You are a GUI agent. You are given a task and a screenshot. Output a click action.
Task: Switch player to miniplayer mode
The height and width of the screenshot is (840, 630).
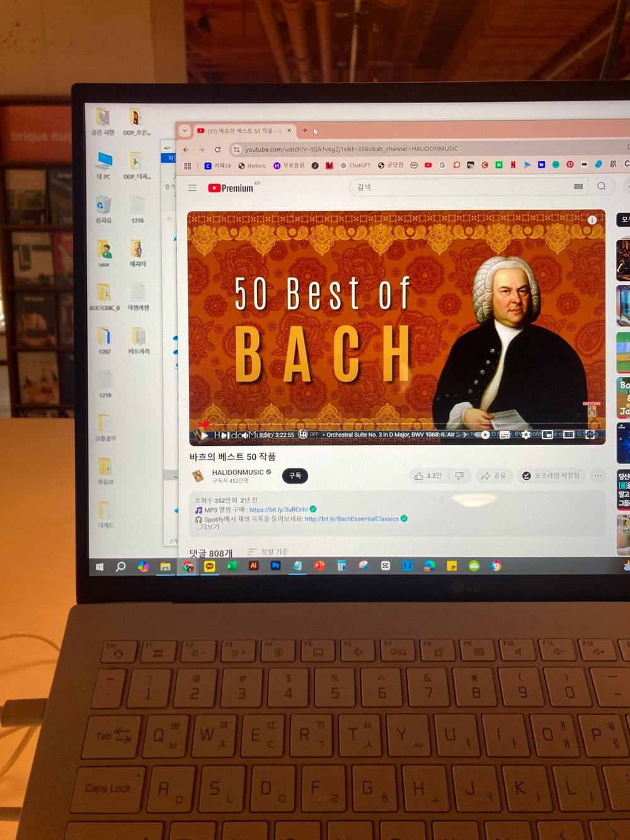coord(547,434)
